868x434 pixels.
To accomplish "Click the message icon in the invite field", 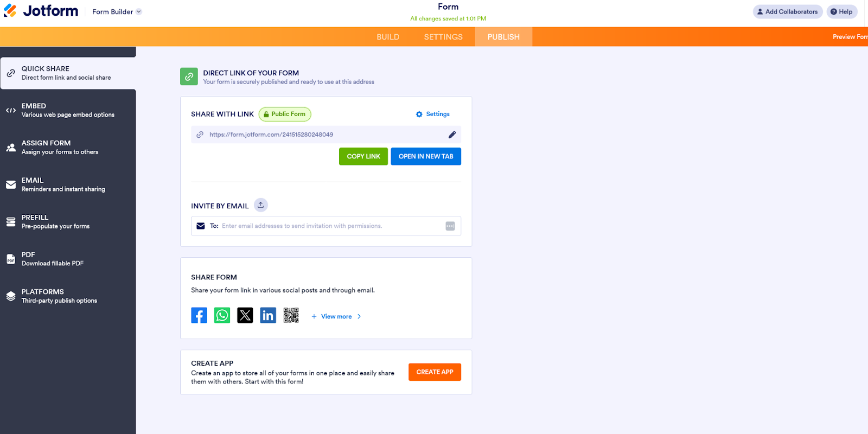I will click(x=450, y=226).
